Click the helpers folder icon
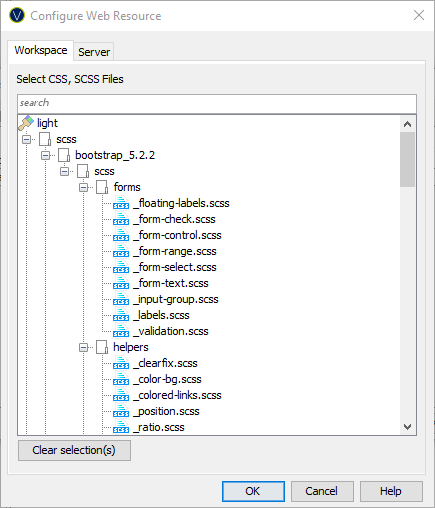The width and height of the screenshot is (435, 508). pos(102,347)
